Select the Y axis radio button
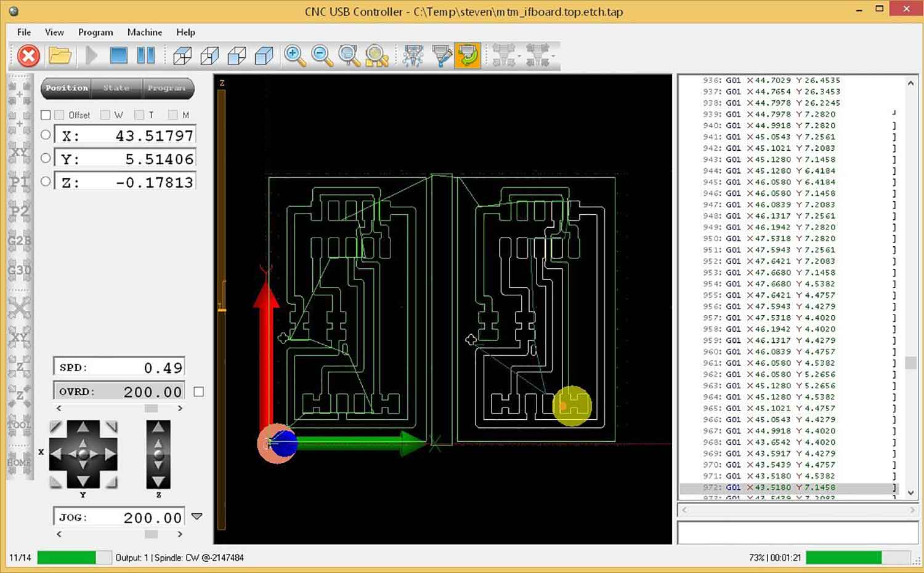Screen dimensions: 924x573 point(46,158)
